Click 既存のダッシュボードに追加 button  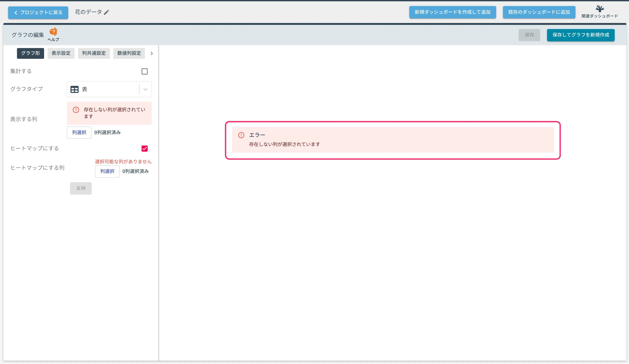(539, 12)
